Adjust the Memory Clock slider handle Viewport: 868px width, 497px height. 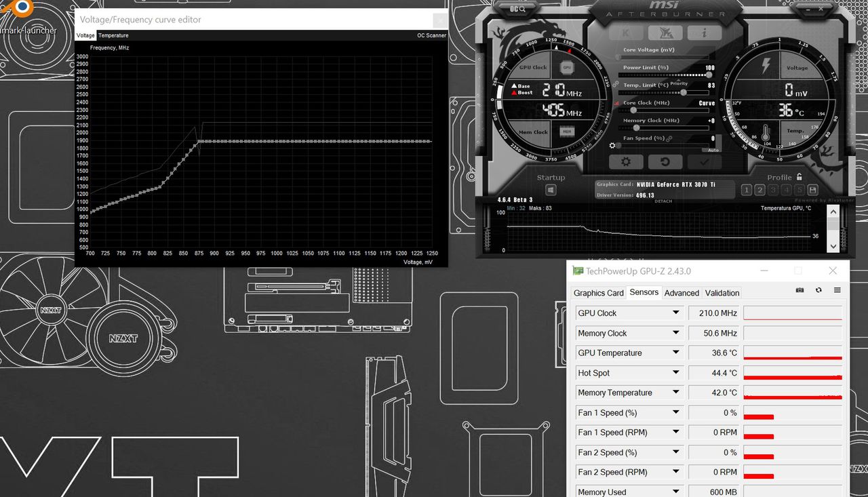pos(637,127)
